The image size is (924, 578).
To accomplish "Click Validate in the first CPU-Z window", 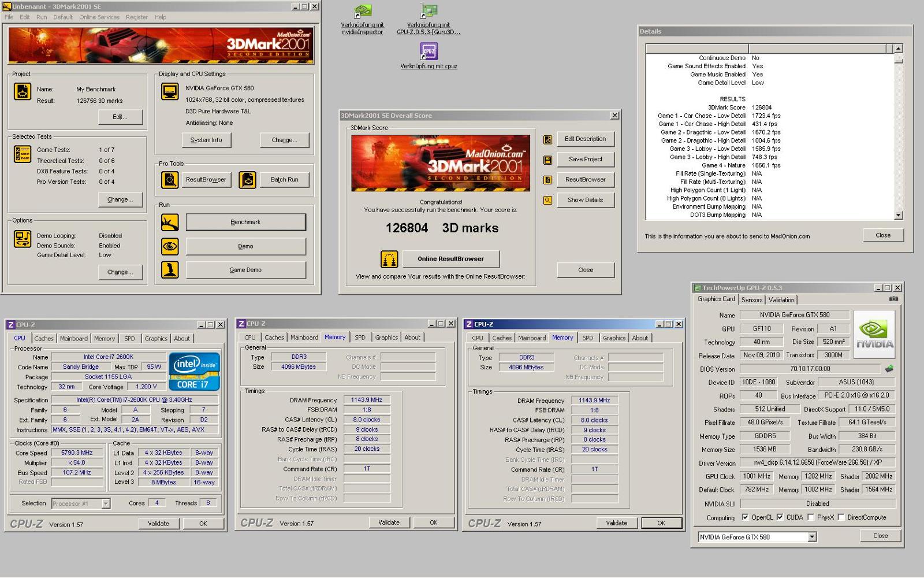I will tap(158, 524).
